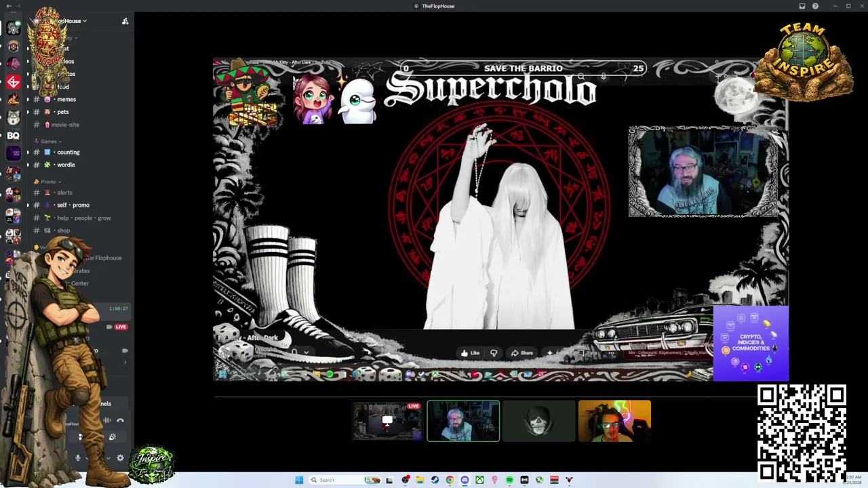Screen dimensions: 868x488
Task: Select the orange-lit webcam participant tile
Action: [614, 421]
